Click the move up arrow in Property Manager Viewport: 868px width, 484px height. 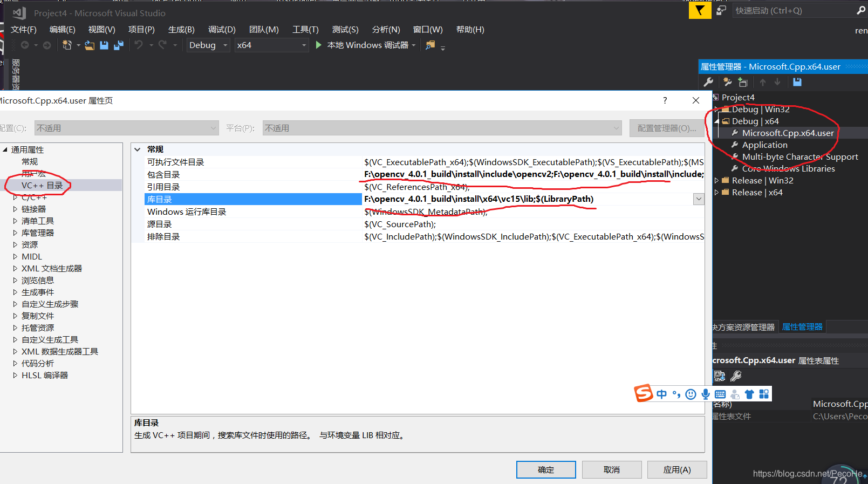tap(763, 82)
